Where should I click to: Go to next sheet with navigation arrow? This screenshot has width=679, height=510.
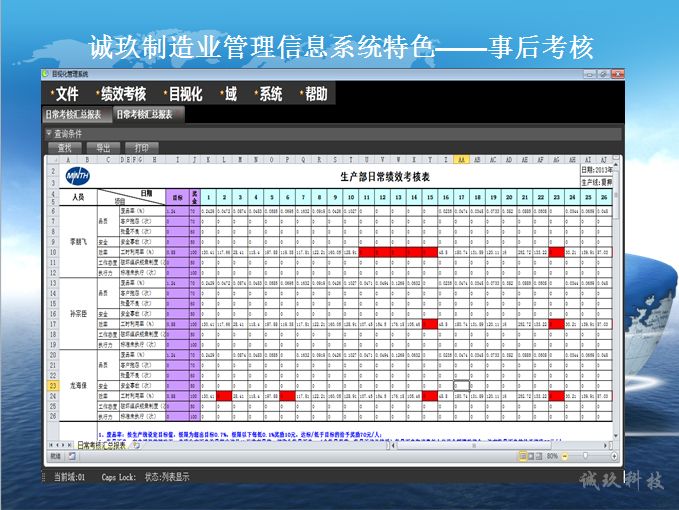(63, 445)
